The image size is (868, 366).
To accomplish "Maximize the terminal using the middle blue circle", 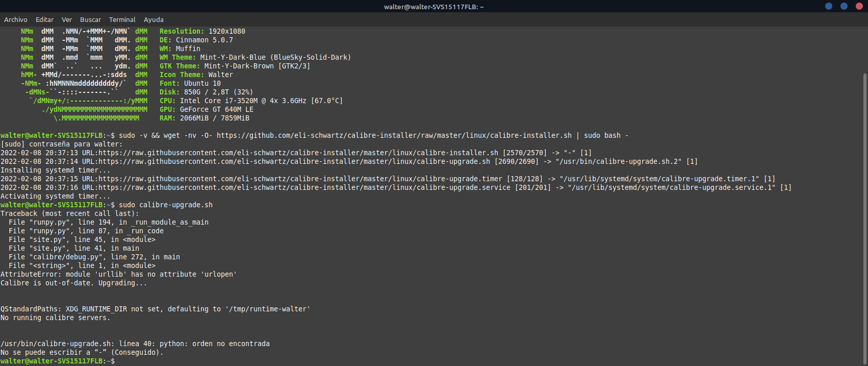I will pyautogui.click(x=844, y=6).
